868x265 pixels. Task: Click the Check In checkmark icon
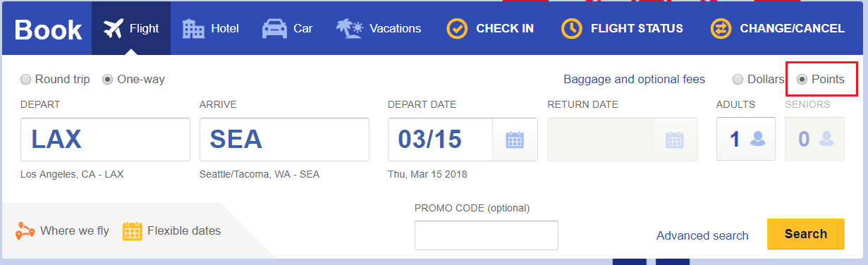458,29
